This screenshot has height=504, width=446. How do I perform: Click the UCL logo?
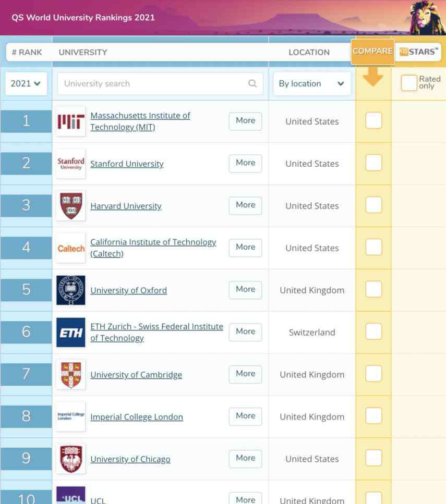(71, 495)
